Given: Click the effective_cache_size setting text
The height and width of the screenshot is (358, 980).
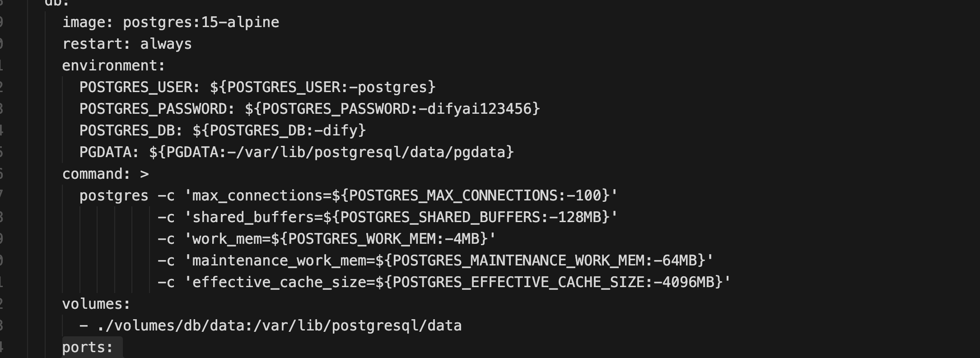Looking at the screenshot, I should [279, 282].
